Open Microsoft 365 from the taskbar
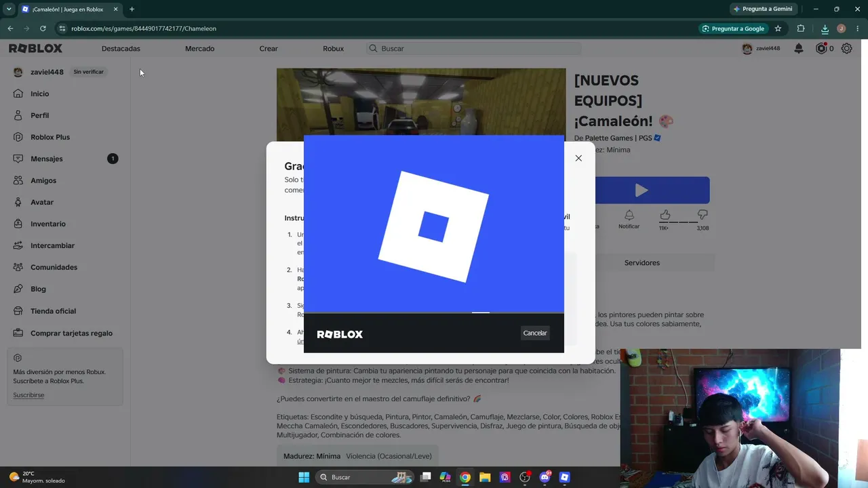 [x=446, y=477]
